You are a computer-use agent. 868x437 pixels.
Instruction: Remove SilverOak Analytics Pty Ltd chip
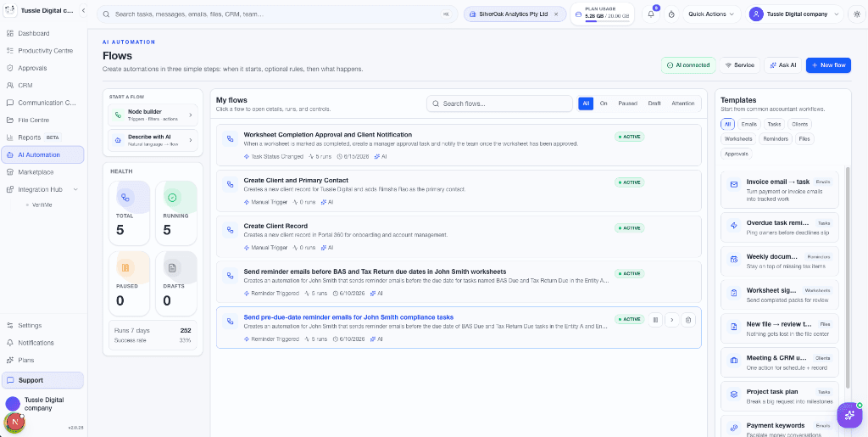[x=556, y=14]
